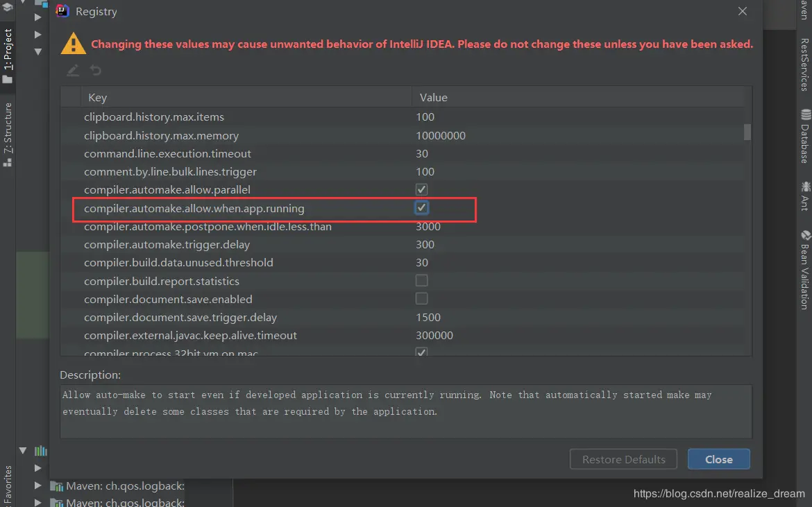Viewport: 812px width, 507px height.
Task: Click the Key column header
Action: click(246, 97)
